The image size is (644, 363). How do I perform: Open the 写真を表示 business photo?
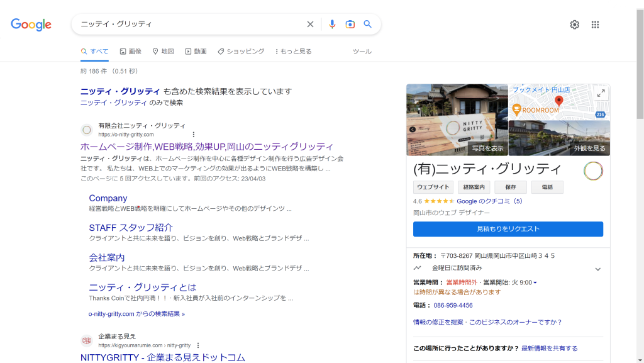pyautogui.click(x=457, y=120)
